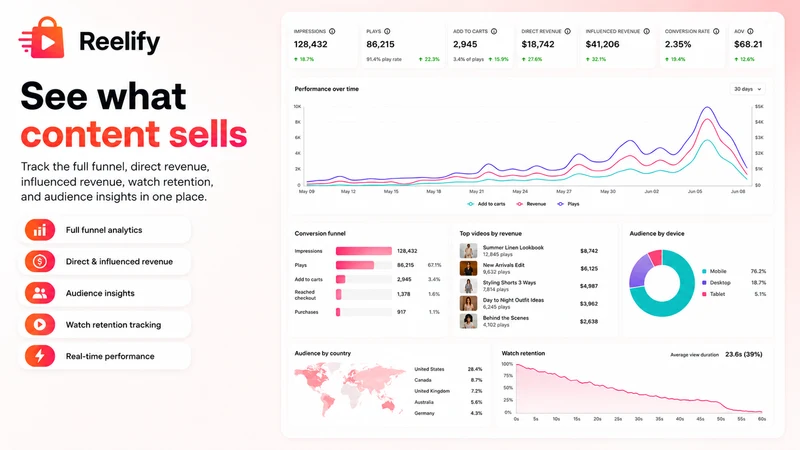Screen dimensions: 800x450
Task: Toggle the Revenue legend series
Action: [531, 204]
